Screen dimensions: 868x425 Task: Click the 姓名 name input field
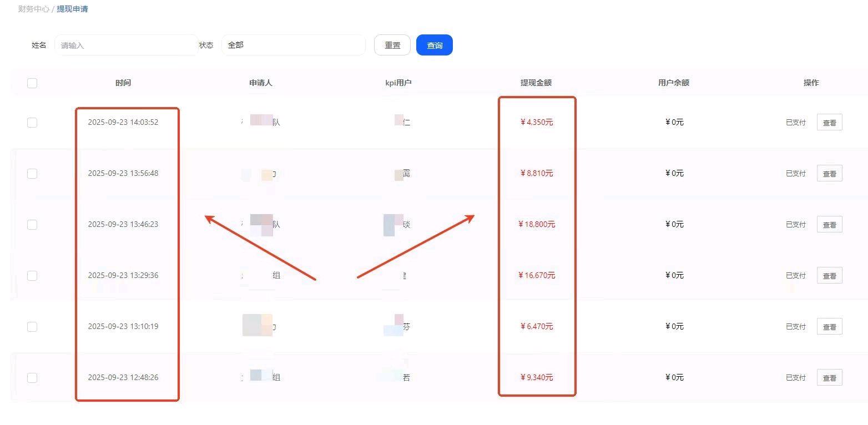[125, 45]
